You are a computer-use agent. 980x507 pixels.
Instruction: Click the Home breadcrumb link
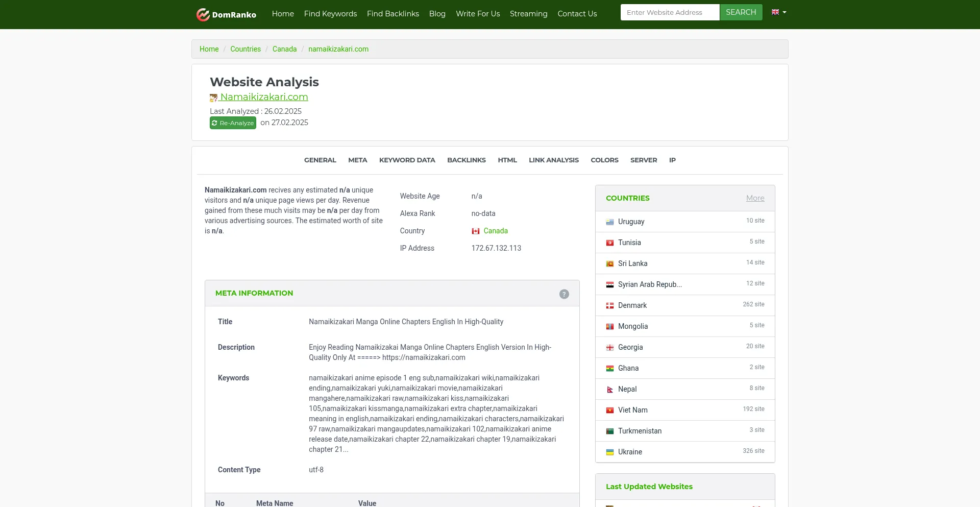(x=209, y=49)
